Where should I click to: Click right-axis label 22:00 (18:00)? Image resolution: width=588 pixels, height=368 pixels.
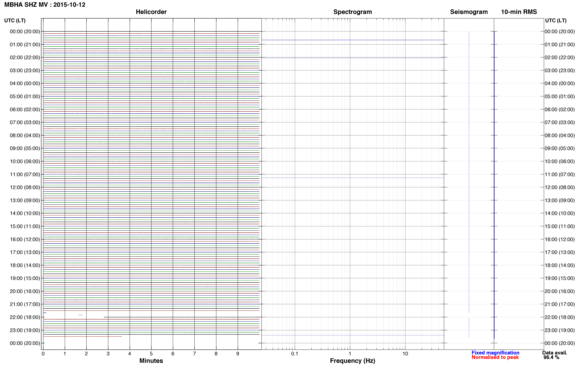560,317
